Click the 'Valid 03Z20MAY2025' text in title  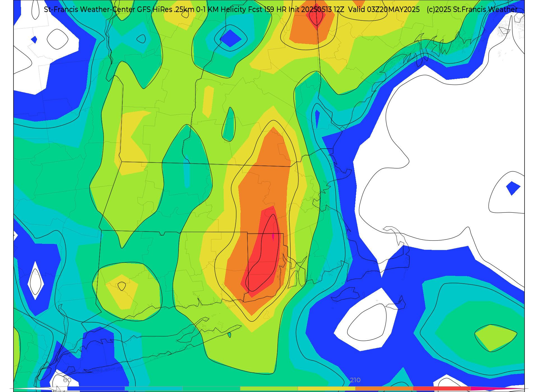(384, 10)
